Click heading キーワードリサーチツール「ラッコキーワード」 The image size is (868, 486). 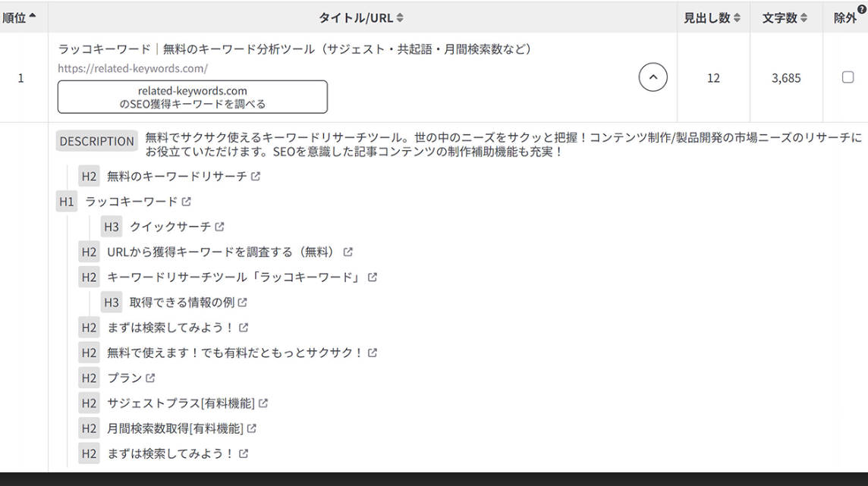pyautogui.click(x=235, y=277)
